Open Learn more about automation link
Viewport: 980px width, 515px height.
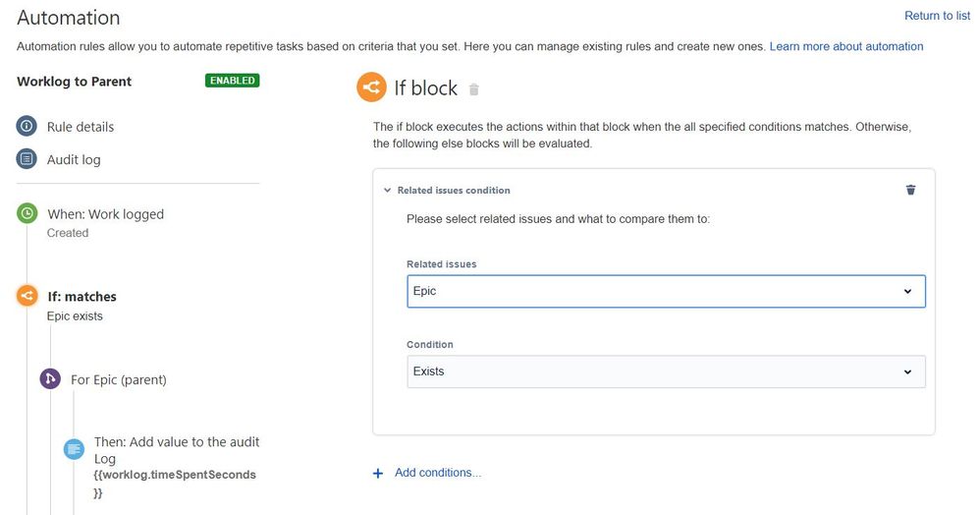coord(846,46)
